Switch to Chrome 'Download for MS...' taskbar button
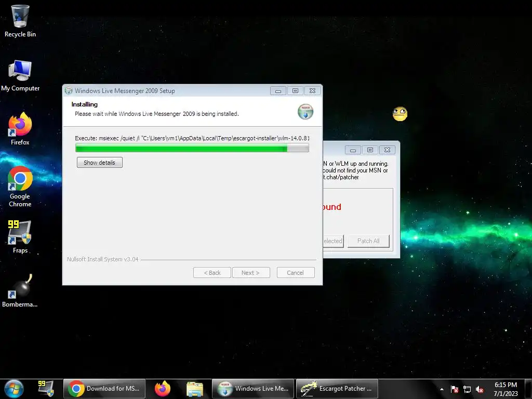Screen dimensions: 532x399 click(104, 389)
